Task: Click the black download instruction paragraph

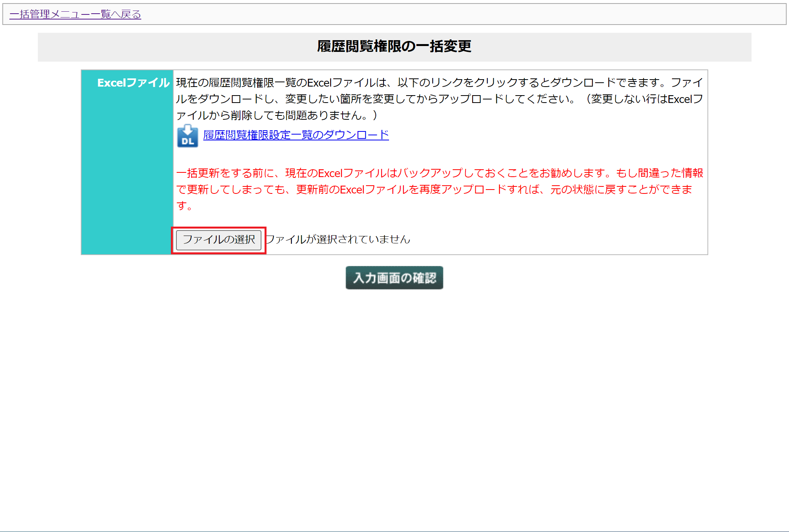Action: [x=439, y=99]
